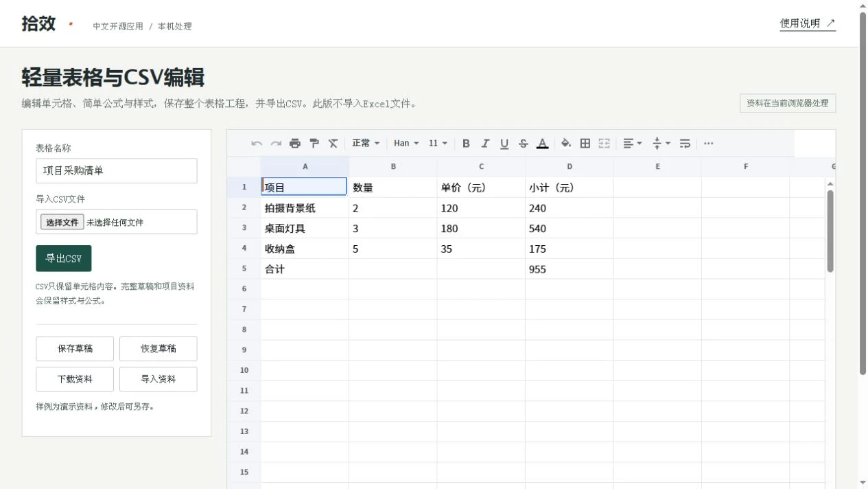This screenshot has width=868, height=489.
Task: Click the undo arrow in spreadsheet toolbar
Action: pos(257,144)
